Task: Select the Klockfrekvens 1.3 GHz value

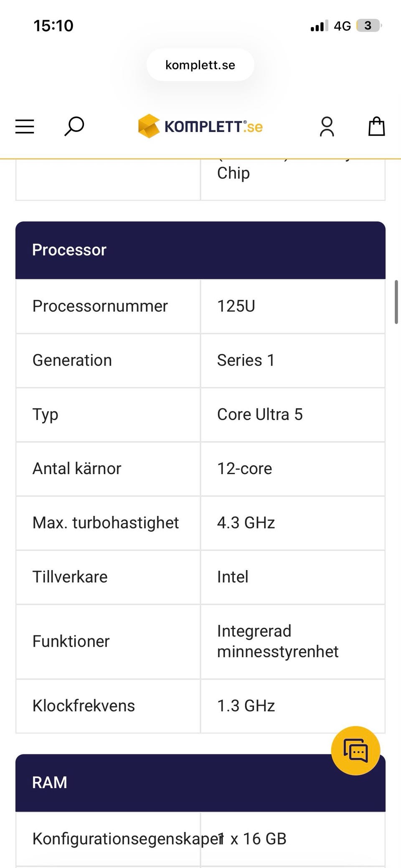Action: click(246, 706)
